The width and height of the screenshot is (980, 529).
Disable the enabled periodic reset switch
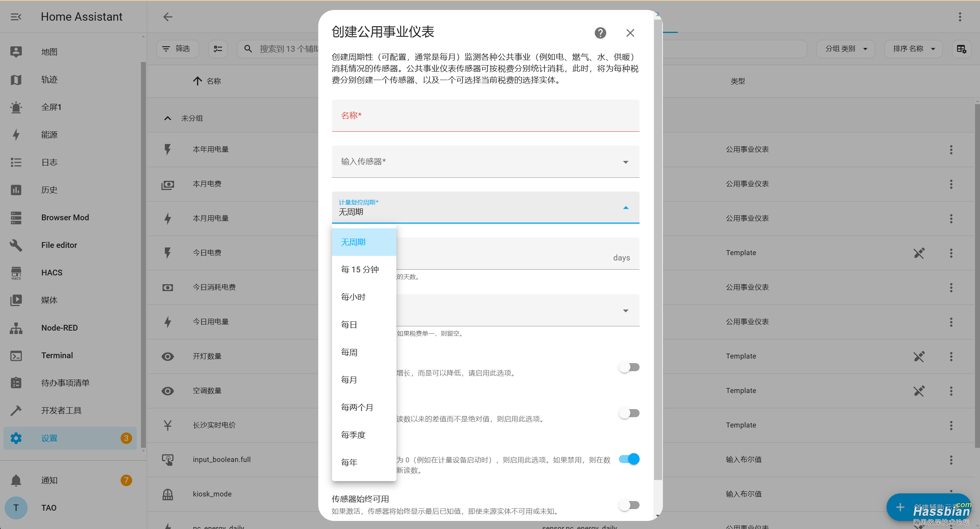click(629, 459)
